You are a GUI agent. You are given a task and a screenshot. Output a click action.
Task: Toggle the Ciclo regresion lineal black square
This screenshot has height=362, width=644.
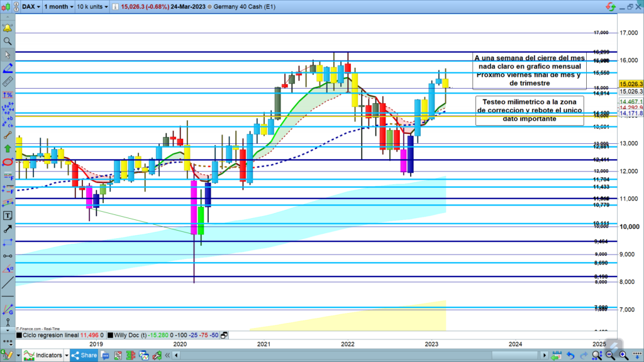pyautogui.click(x=19, y=336)
